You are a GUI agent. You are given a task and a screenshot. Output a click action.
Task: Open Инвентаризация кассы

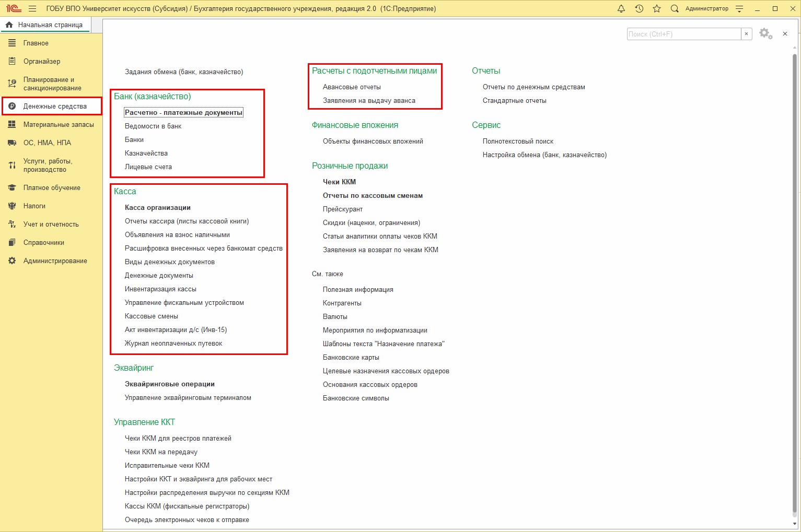(x=160, y=289)
